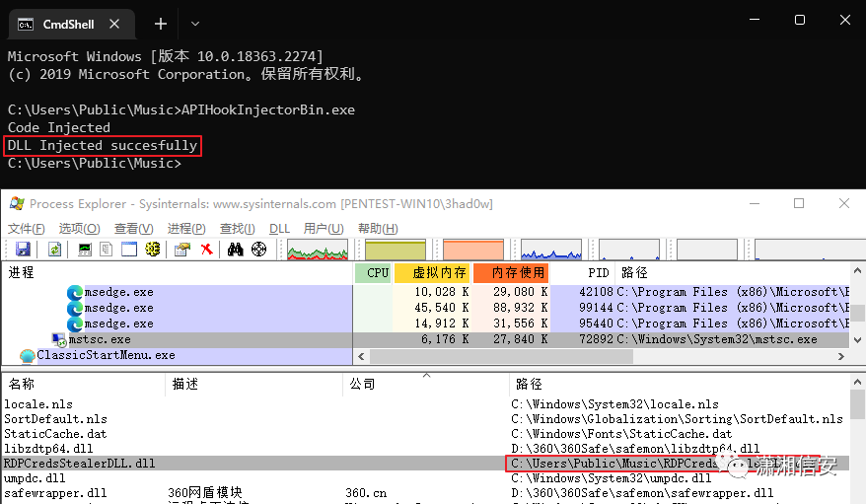Open the process Properties toolbar icon
This screenshot has width=866, height=504.
tap(182, 249)
